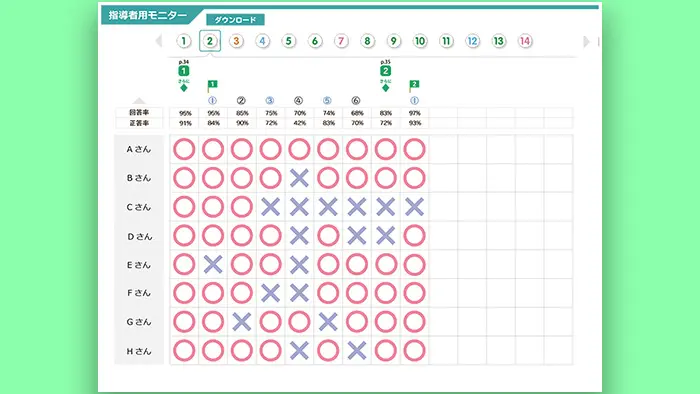Select student A さん
The width and height of the screenshot is (700, 394).
click(139, 149)
